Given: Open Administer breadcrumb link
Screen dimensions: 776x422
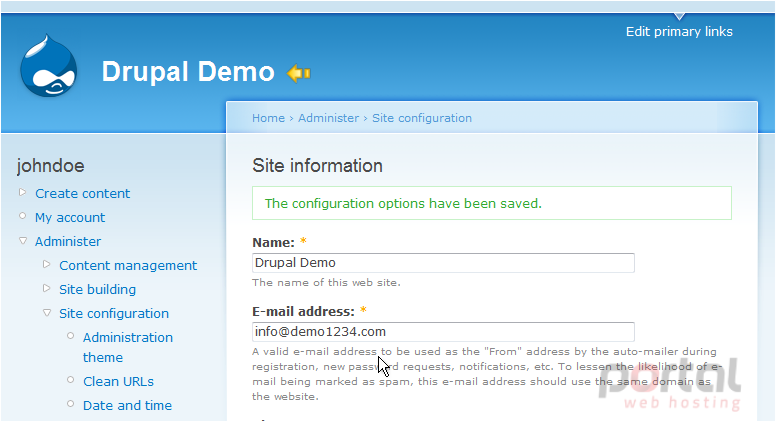Looking at the screenshot, I should 328,118.
